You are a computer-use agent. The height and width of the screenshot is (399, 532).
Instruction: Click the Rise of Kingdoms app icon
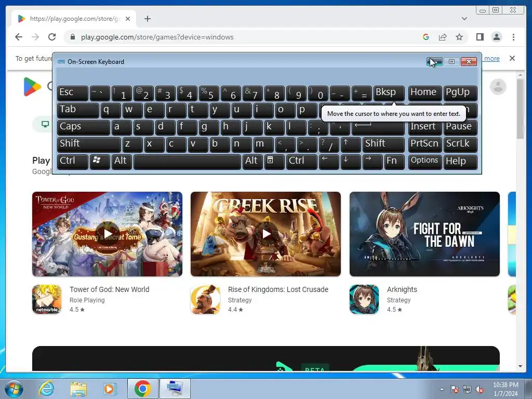pos(205,299)
